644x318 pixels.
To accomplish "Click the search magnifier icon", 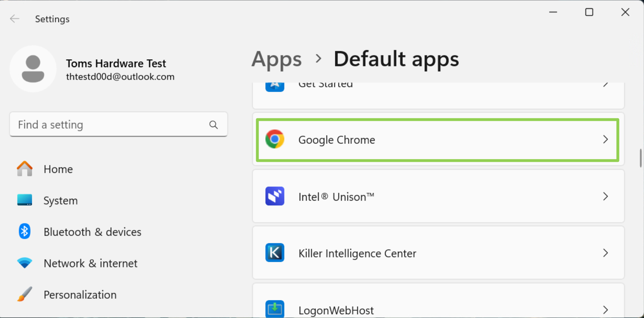I will coord(214,125).
